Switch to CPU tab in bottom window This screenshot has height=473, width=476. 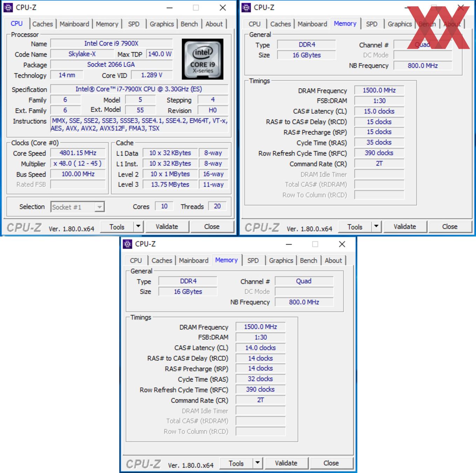tap(136, 260)
